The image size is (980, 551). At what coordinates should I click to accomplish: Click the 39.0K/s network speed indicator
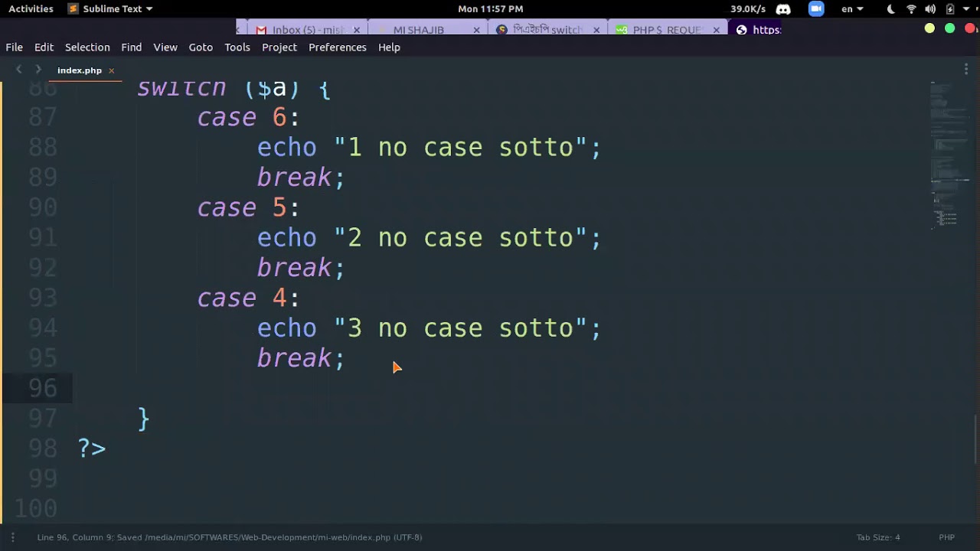[748, 8]
